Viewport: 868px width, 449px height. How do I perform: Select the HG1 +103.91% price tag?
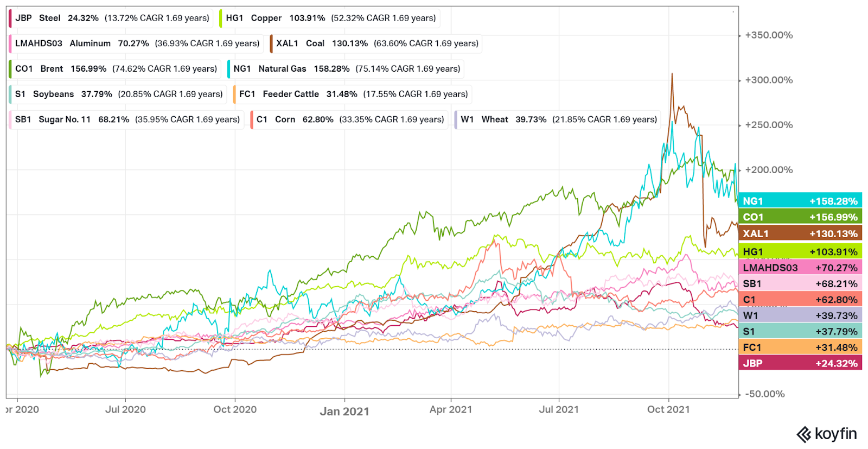tap(800, 251)
